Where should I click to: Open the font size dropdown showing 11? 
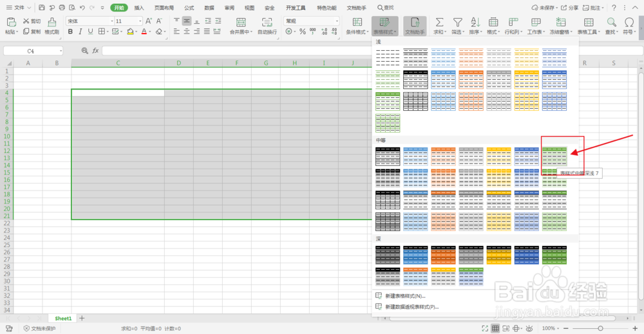(140, 21)
